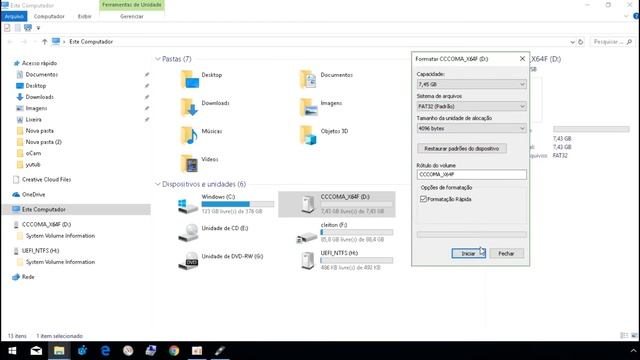Click the properties icon in quick access toolbar
Screen dimensions: 640x360
pos(7,28)
